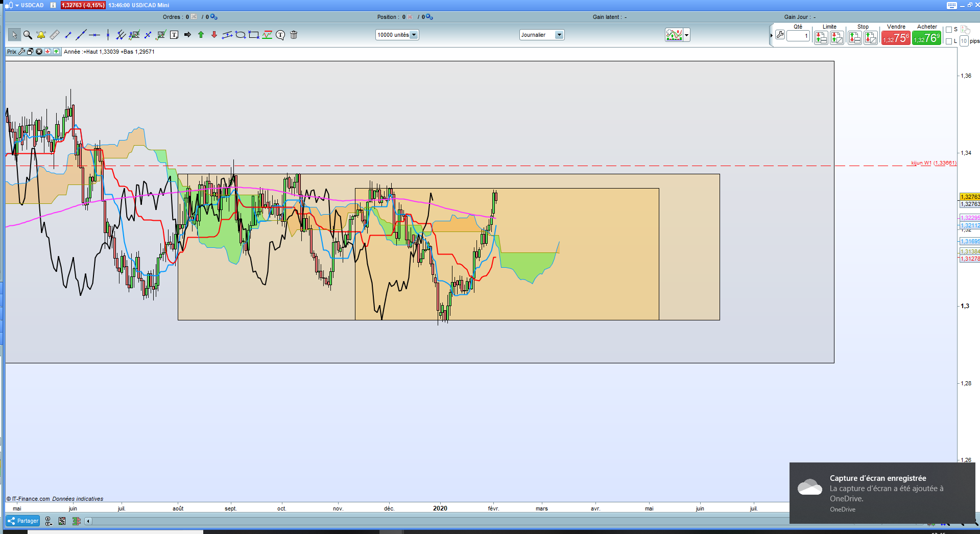Select the ellipse drawing tool
Viewport: 980px width, 534px height.
(240, 35)
